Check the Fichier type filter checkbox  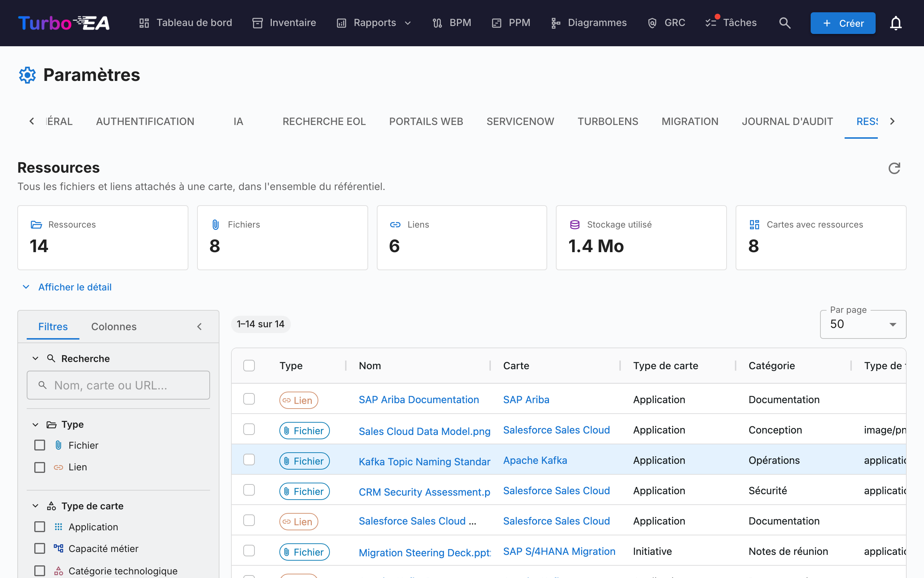(x=40, y=445)
